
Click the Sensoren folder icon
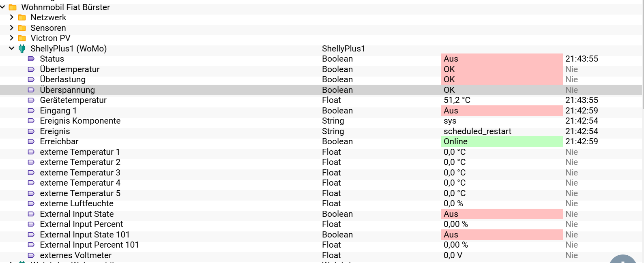(x=22, y=28)
